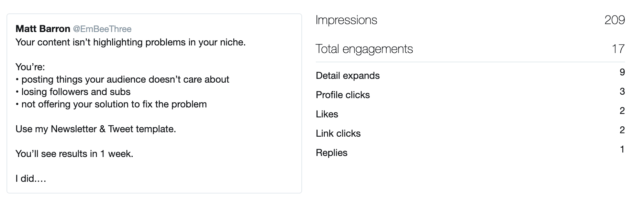Click the "losing followers and subs" bullet
644x199 pixels.
[x=73, y=92]
